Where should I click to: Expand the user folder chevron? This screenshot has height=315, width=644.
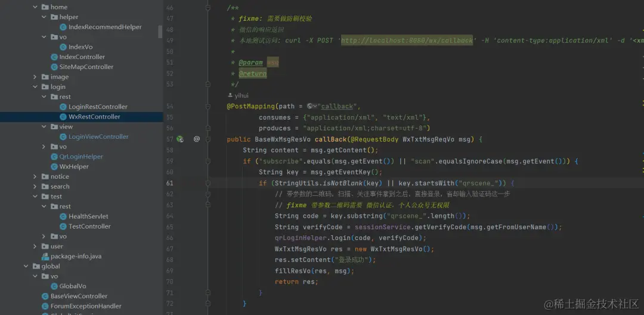point(35,246)
